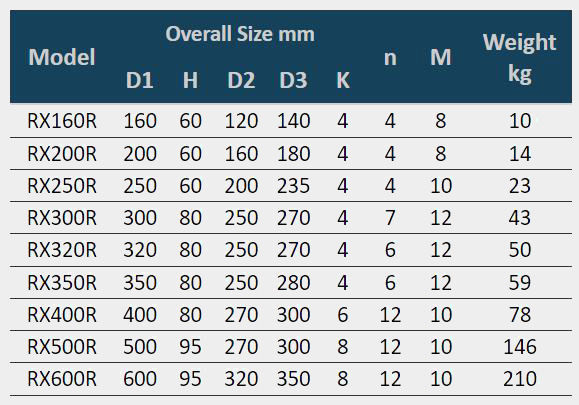The width and height of the screenshot is (579, 405).
Task: Click the Model column header
Action: pos(62,57)
